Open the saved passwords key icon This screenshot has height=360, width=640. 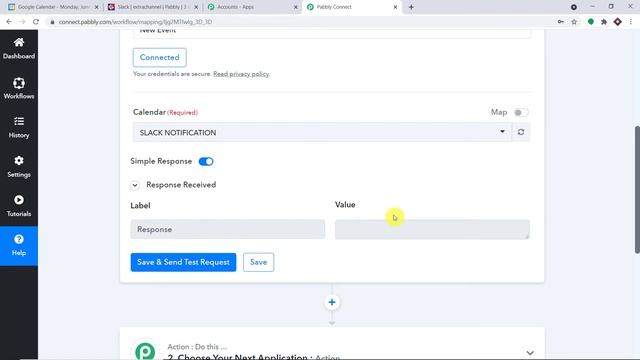tap(561, 22)
